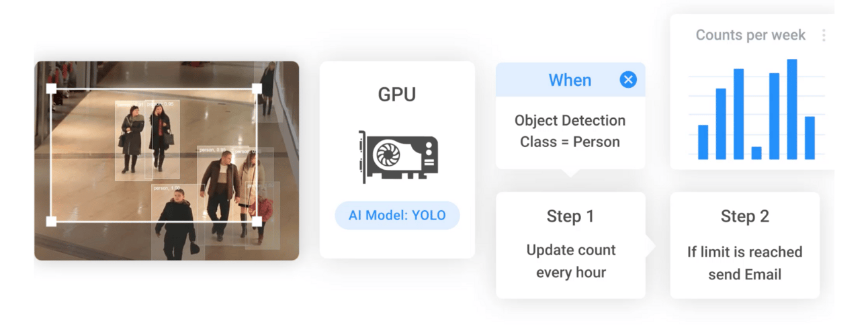
Task: Click the top-left crop handle on video
Action: pyautogui.click(x=51, y=89)
